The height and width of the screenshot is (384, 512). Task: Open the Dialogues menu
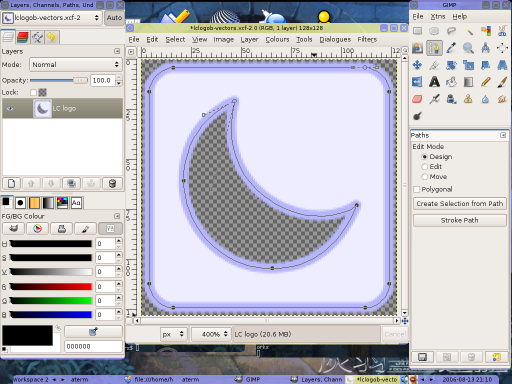(x=335, y=40)
